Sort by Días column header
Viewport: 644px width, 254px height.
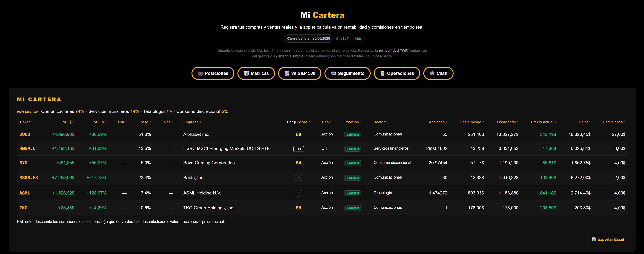[x=168, y=122]
